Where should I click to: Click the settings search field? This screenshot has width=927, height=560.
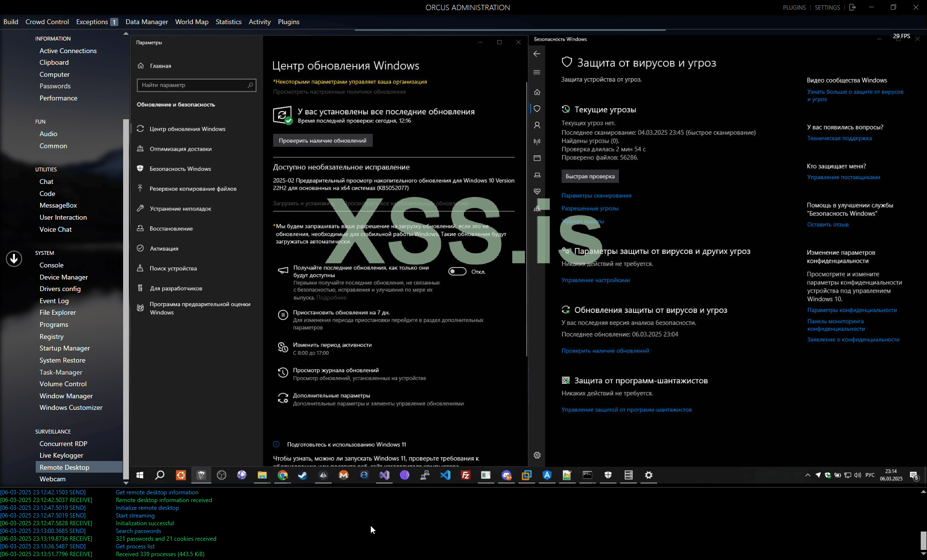click(193, 85)
